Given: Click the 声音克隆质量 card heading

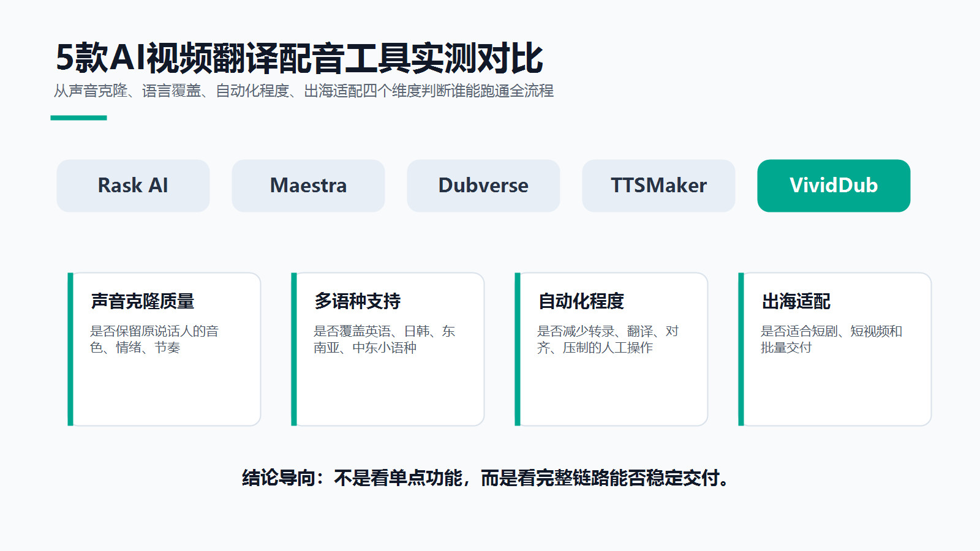Looking at the screenshot, I should point(143,301).
